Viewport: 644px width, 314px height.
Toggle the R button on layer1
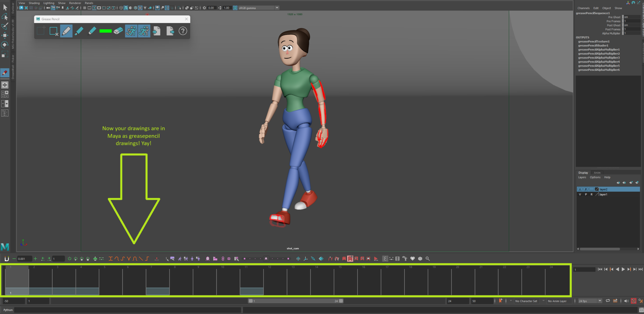pos(592,194)
